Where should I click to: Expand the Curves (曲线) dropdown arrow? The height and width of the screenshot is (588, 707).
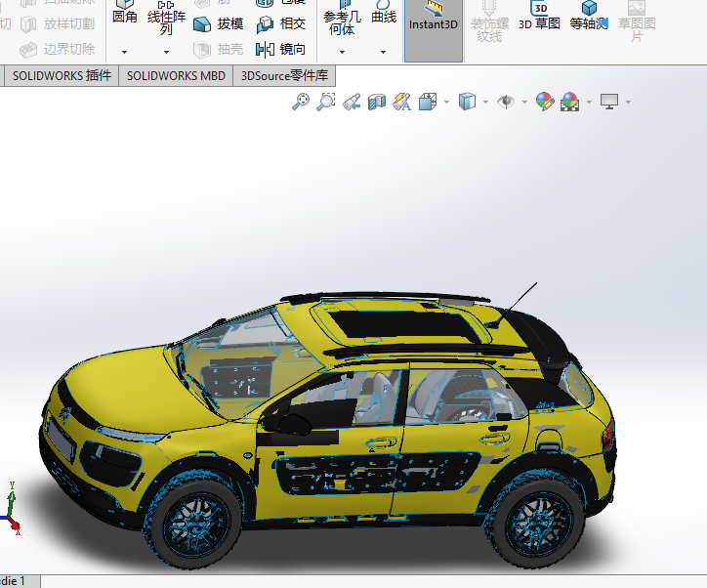tap(383, 53)
